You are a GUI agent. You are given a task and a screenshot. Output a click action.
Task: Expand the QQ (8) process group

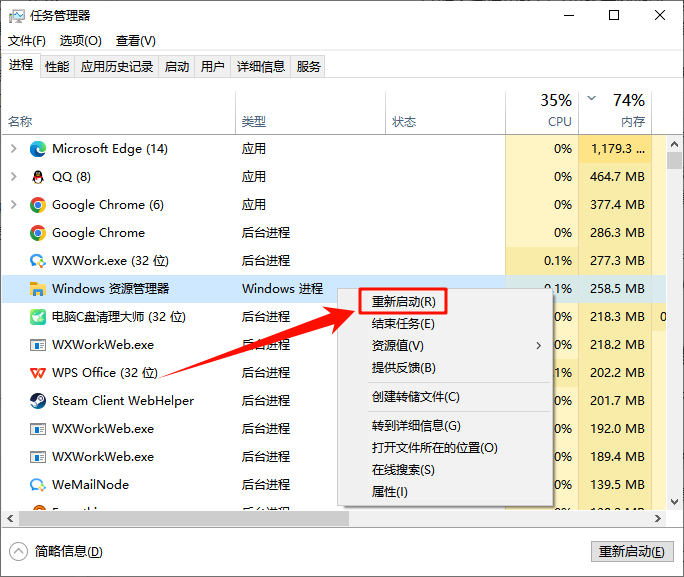click(14, 177)
